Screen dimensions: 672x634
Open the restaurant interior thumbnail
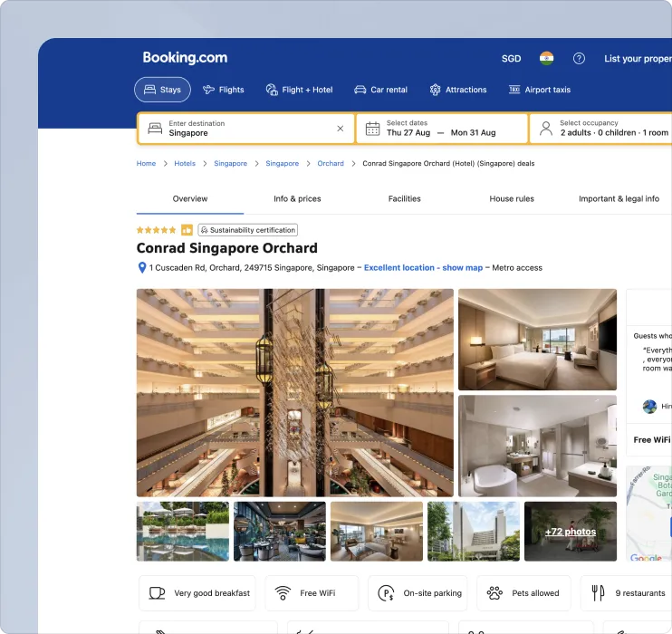(x=280, y=532)
